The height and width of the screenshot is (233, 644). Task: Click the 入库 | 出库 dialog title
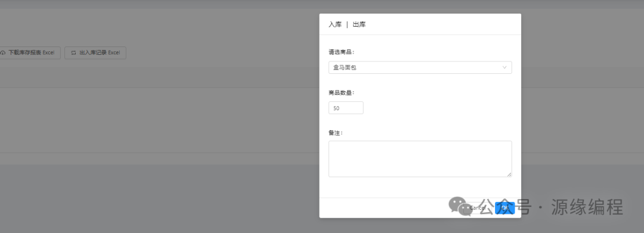pyautogui.click(x=347, y=24)
